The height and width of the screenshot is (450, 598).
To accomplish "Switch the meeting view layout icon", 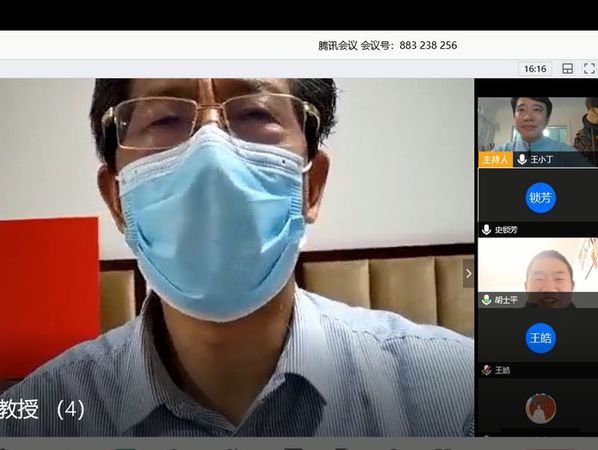I will click(567, 69).
